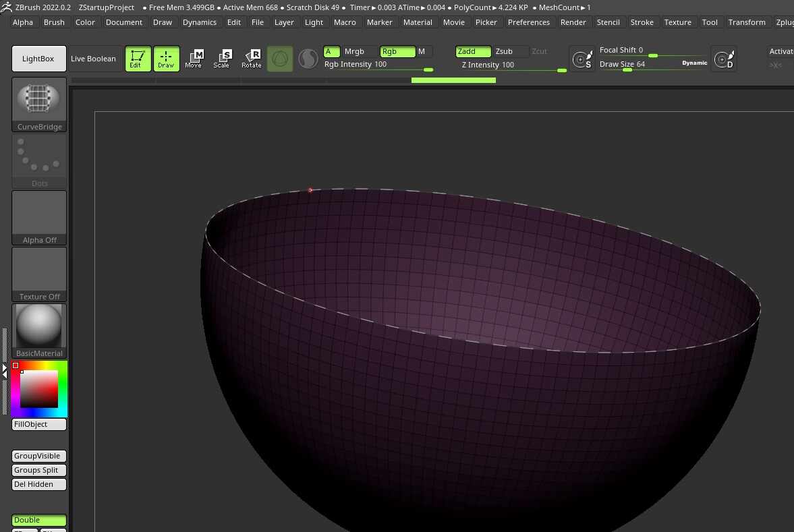This screenshot has width=794, height=532.
Task: Click the Dynamic brush dial icon marked D
Action: pos(723,59)
